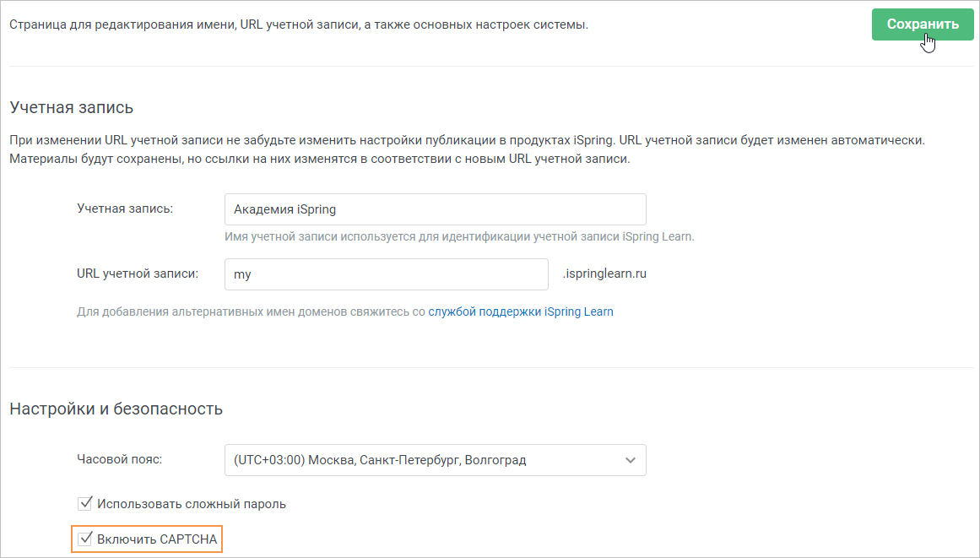Open the службой поддержки iSpring Learn link
The width and height of the screenshot is (980, 558).
[521, 312]
